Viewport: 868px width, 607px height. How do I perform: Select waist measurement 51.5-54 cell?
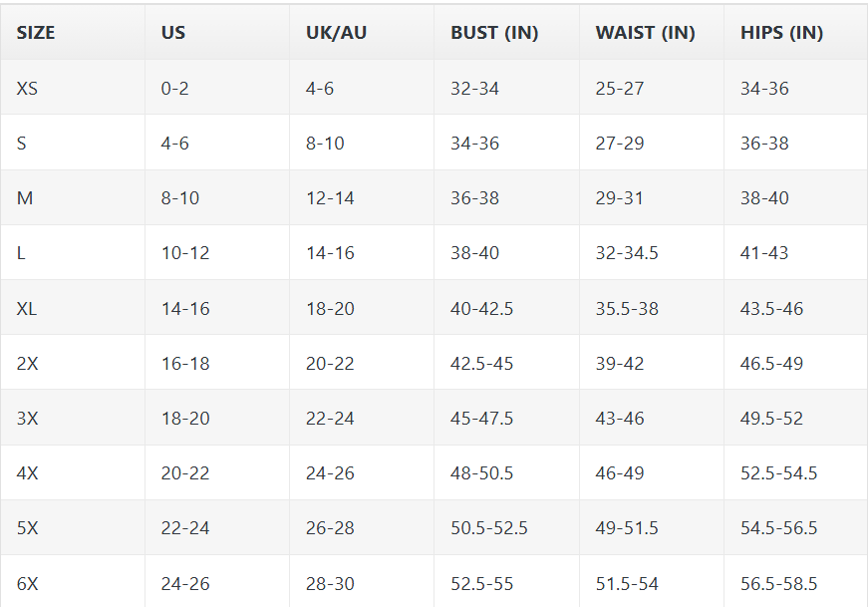click(x=627, y=583)
